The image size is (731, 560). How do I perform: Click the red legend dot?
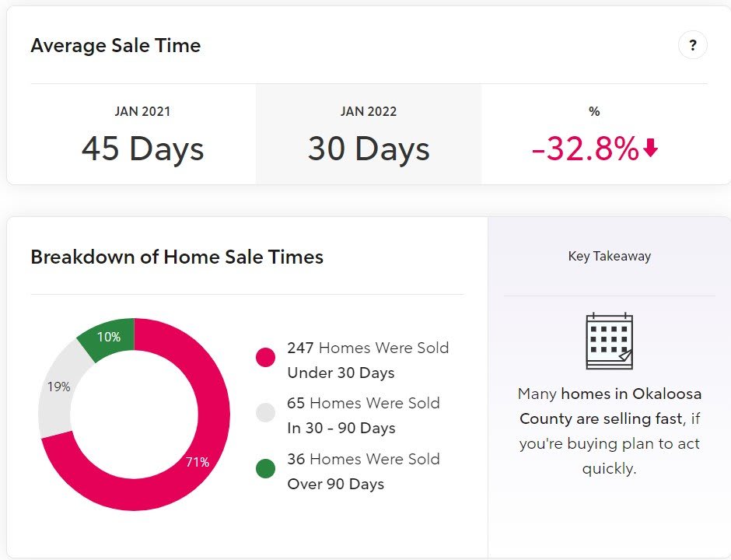point(265,358)
